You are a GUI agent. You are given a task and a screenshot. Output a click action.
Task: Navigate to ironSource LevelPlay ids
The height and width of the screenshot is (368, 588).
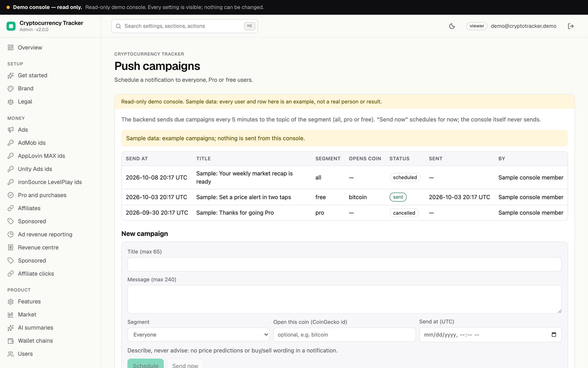point(50,182)
